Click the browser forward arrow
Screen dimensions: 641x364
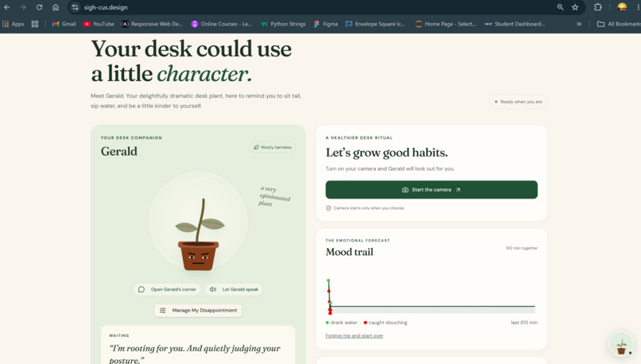point(23,7)
